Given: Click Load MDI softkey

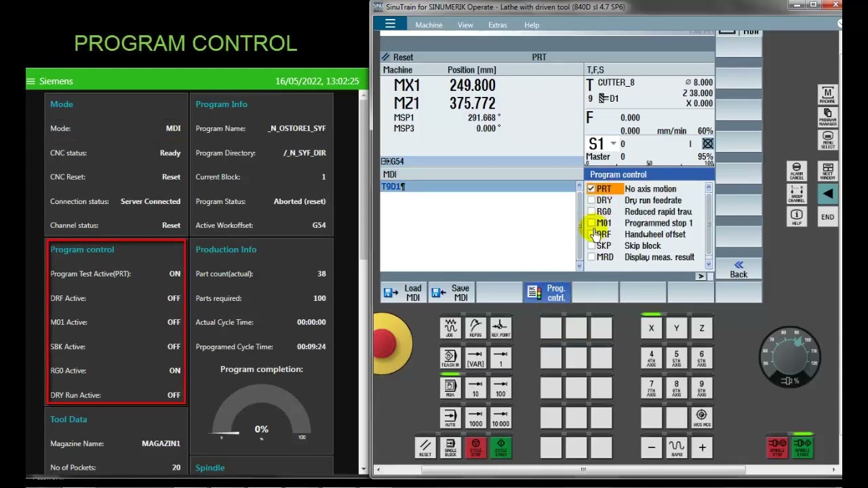Looking at the screenshot, I should 403,293.
